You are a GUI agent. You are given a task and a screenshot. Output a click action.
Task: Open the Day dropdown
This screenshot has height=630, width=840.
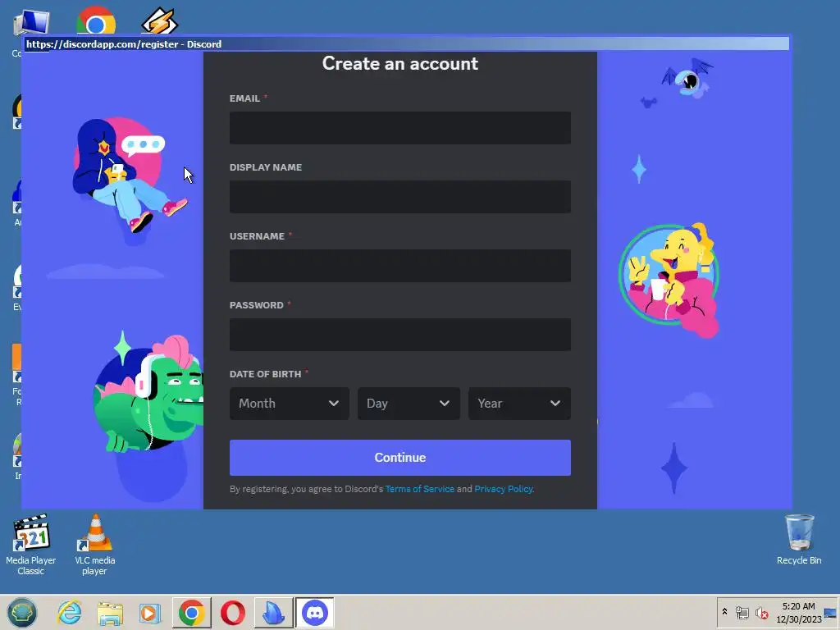tap(409, 404)
